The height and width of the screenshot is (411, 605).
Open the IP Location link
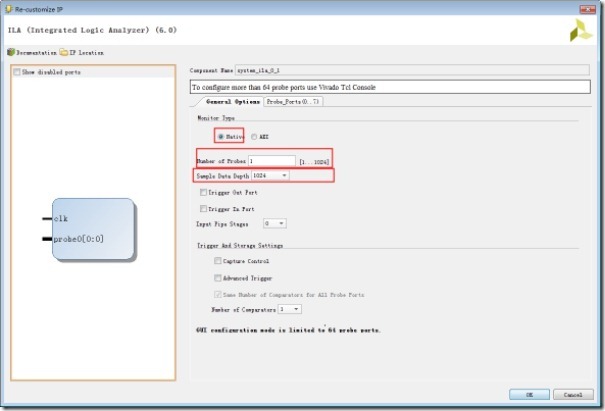coord(86,52)
